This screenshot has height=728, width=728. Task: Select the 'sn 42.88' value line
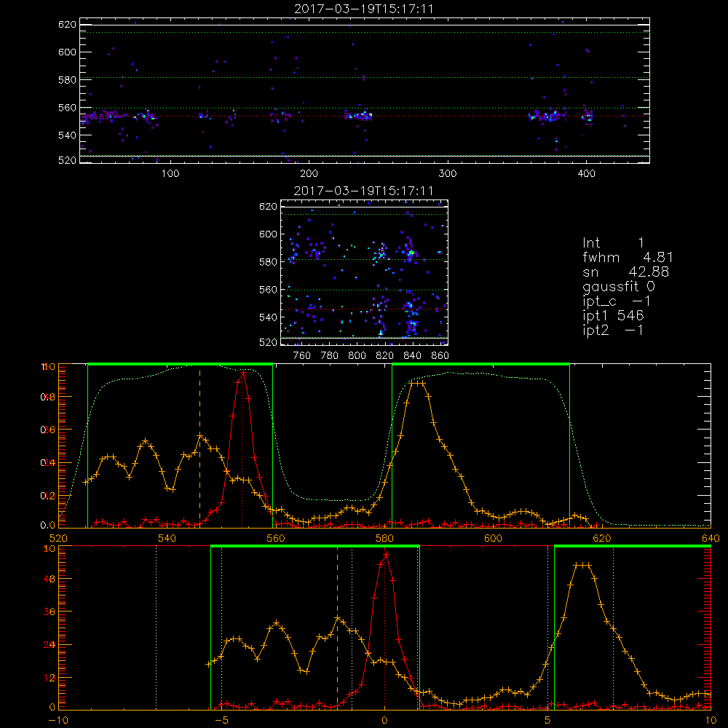pyautogui.click(x=626, y=272)
